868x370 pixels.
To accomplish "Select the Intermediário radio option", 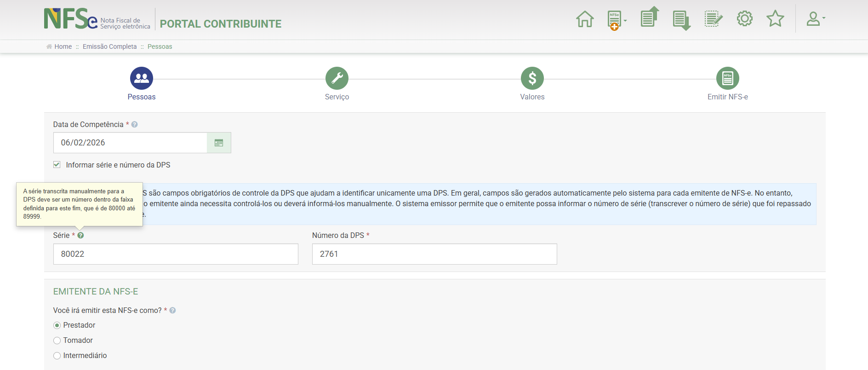I will (57, 356).
